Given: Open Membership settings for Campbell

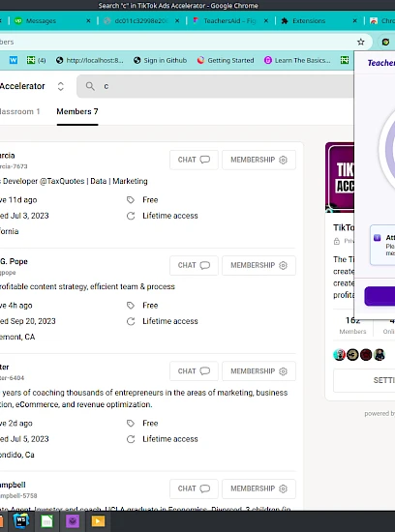Looking at the screenshot, I should tap(258, 488).
